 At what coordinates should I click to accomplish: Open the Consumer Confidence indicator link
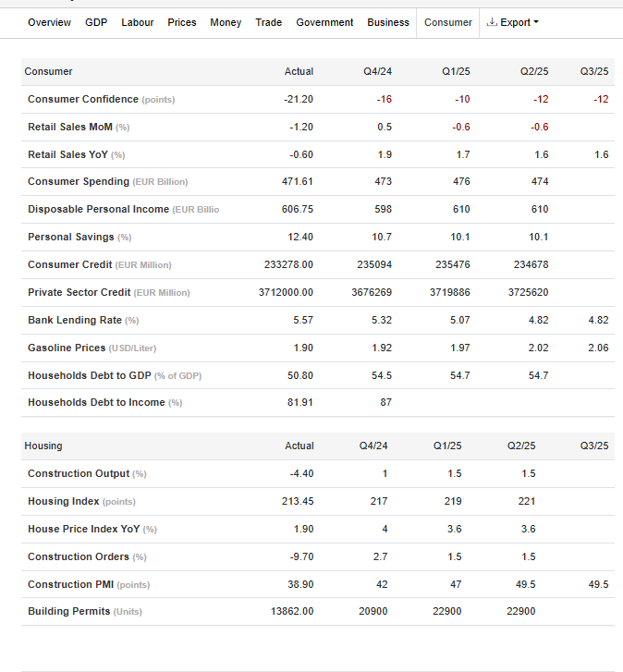(x=83, y=99)
